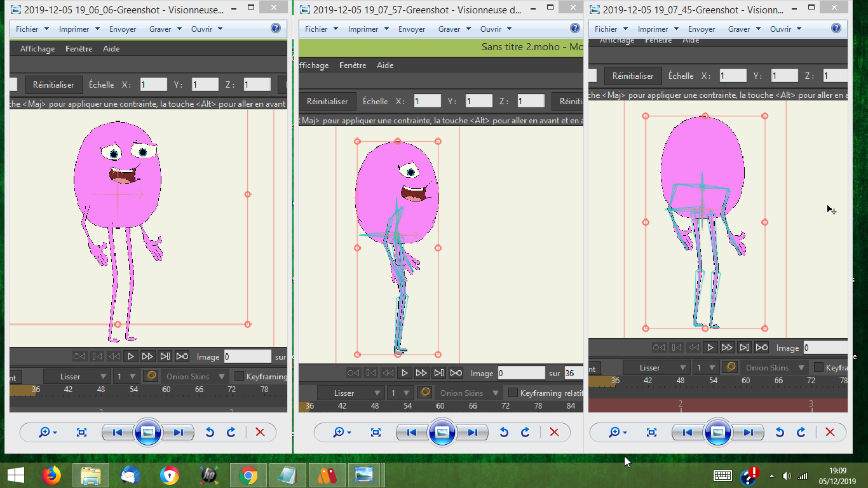Go to next image in 19_07_57 viewer
This screenshot has height=488, width=868.
[472, 433]
